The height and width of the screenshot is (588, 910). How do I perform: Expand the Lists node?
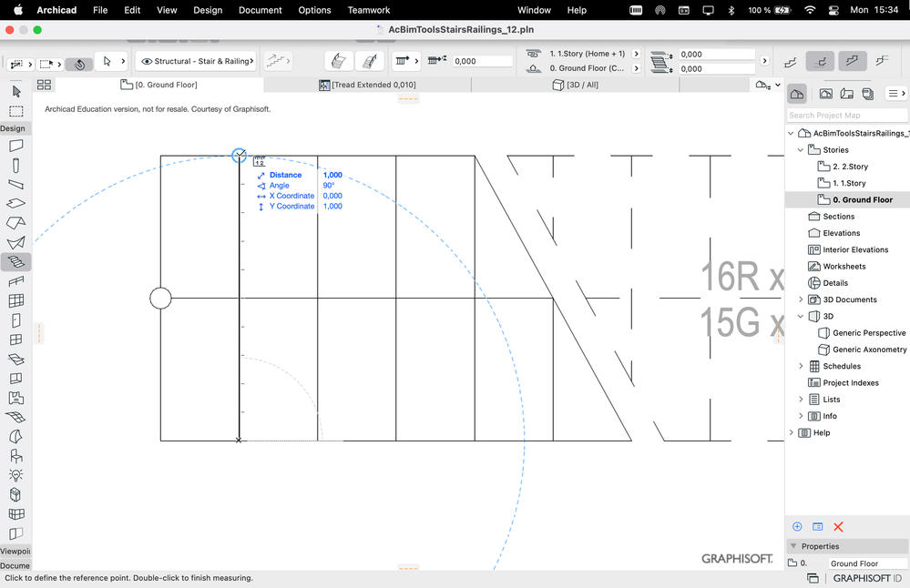pos(801,400)
